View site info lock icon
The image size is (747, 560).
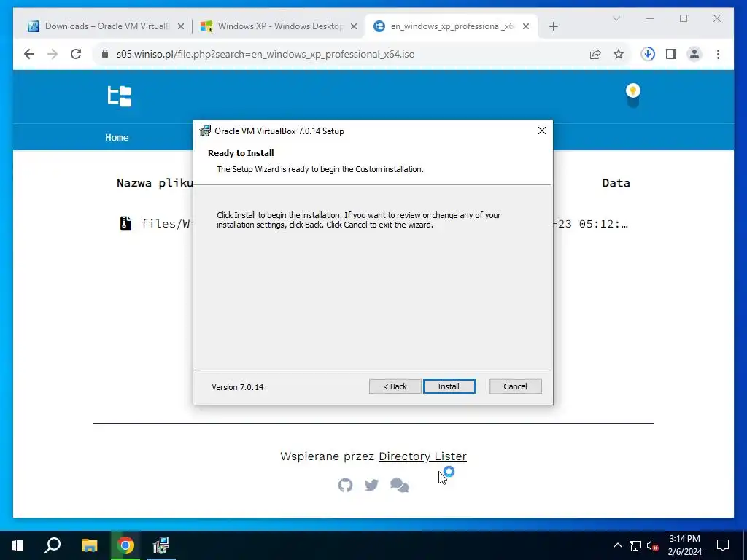[105, 54]
